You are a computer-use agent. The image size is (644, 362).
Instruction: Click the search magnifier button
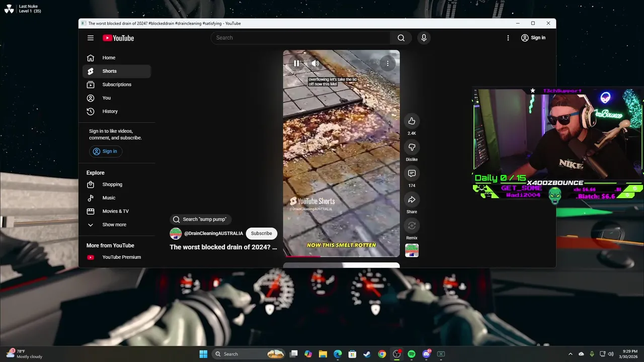click(401, 38)
